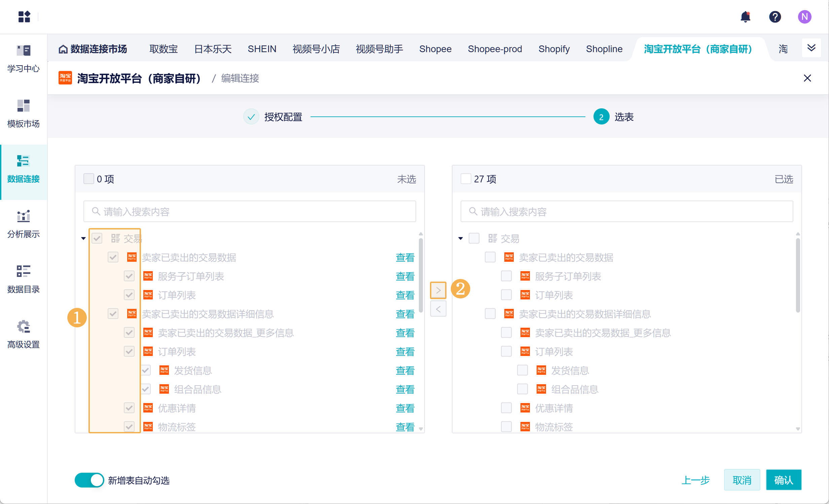Screen dimensions: 829x504
Task: Click 交易 category icon in the 已选 tree
Action: click(x=493, y=239)
